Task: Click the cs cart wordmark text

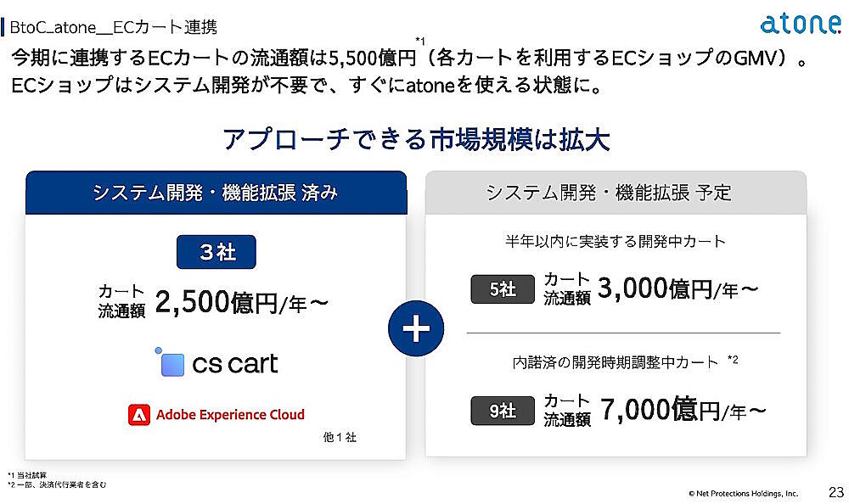Action: pos(235,363)
